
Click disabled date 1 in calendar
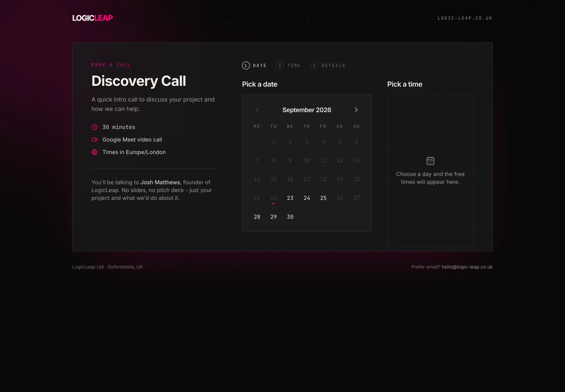[x=274, y=141]
